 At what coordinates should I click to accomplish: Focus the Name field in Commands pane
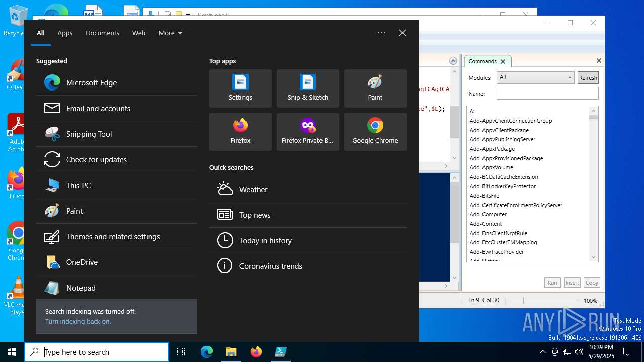click(x=547, y=93)
